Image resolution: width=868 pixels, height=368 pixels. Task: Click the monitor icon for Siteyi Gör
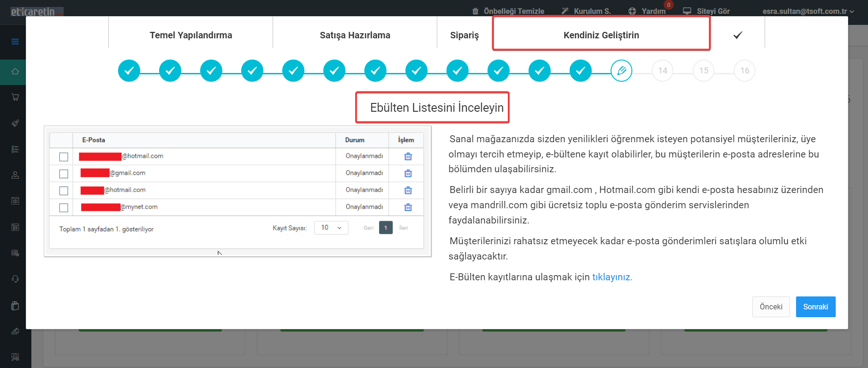click(x=687, y=11)
